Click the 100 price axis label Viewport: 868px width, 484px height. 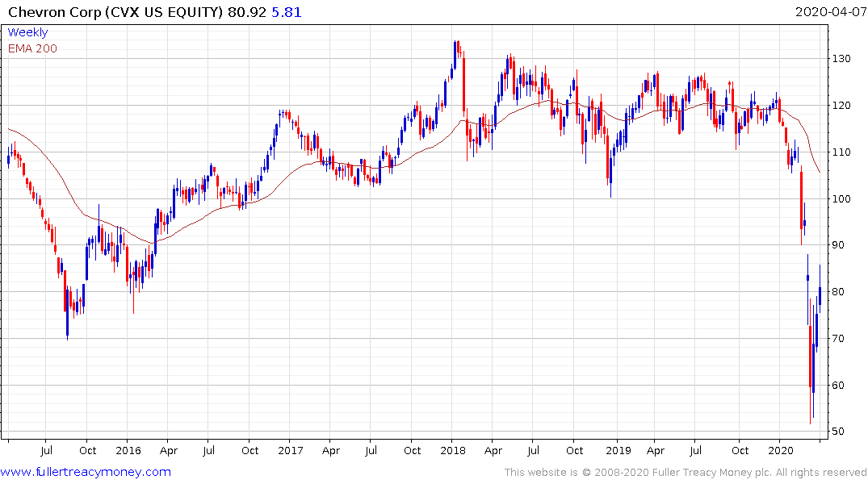coord(841,198)
